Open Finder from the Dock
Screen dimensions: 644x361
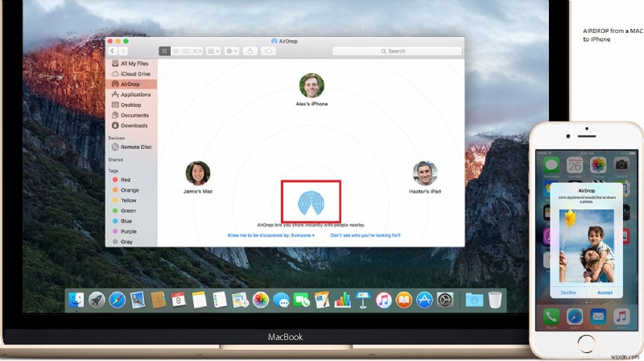coord(76,300)
